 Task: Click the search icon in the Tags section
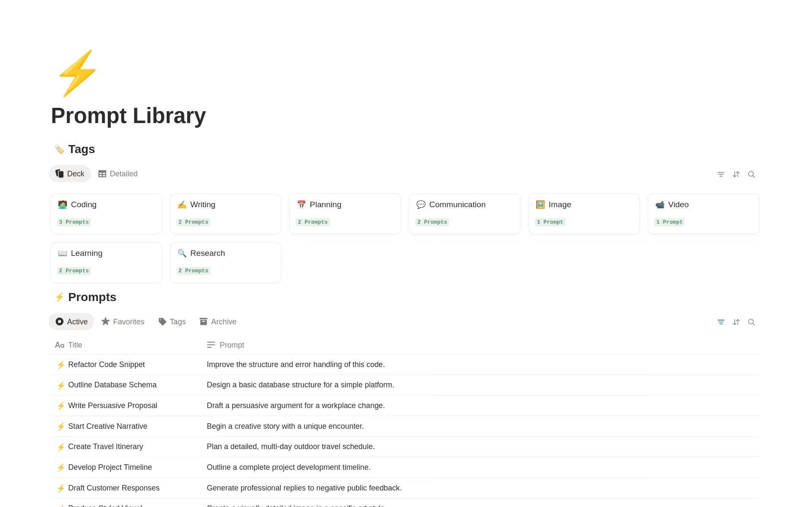pyautogui.click(x=751, y=174)
